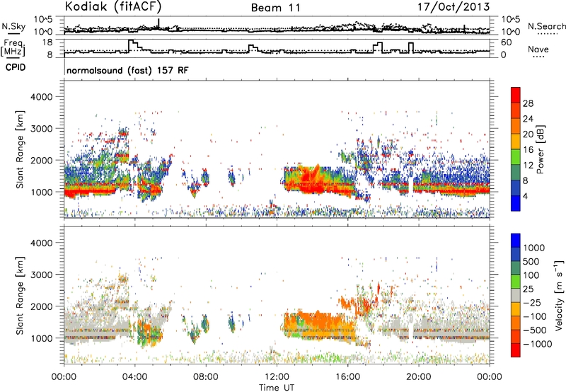
Task: Pick the gray ±25 segment of velocity colorbar
Action: (516, 295)
